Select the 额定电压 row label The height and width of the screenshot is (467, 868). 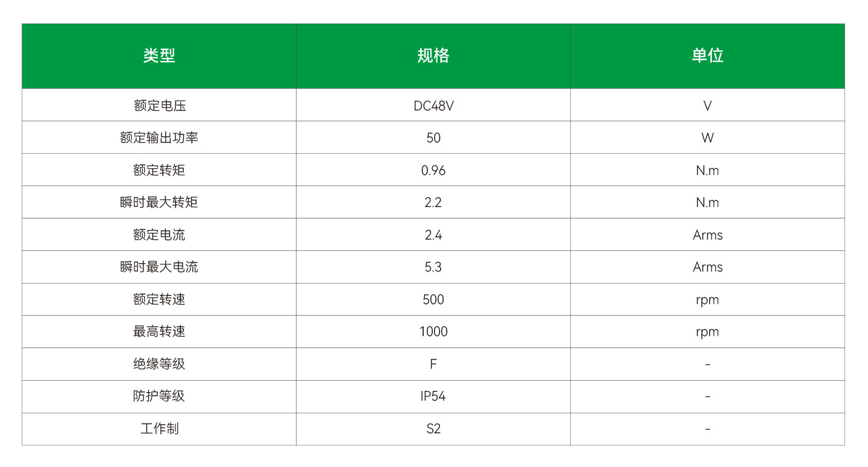pyautogui.click(x=159, y=106)
